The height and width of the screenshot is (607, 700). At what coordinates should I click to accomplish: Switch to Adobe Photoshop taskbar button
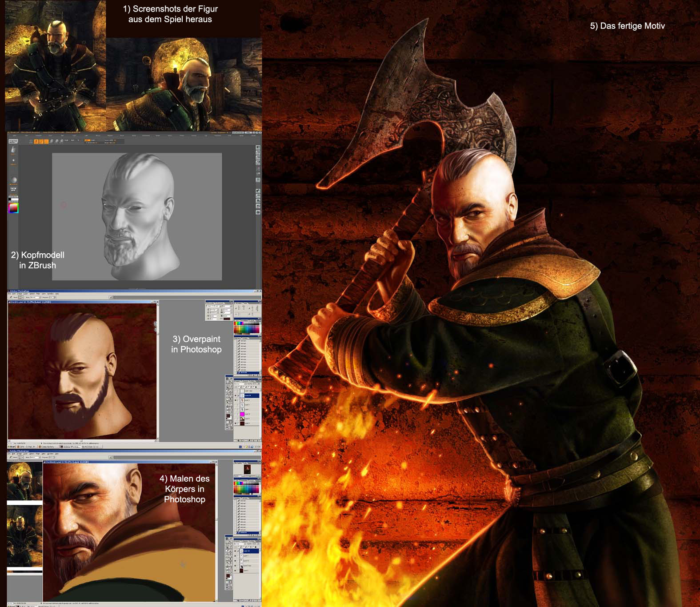tap(70, 447)
